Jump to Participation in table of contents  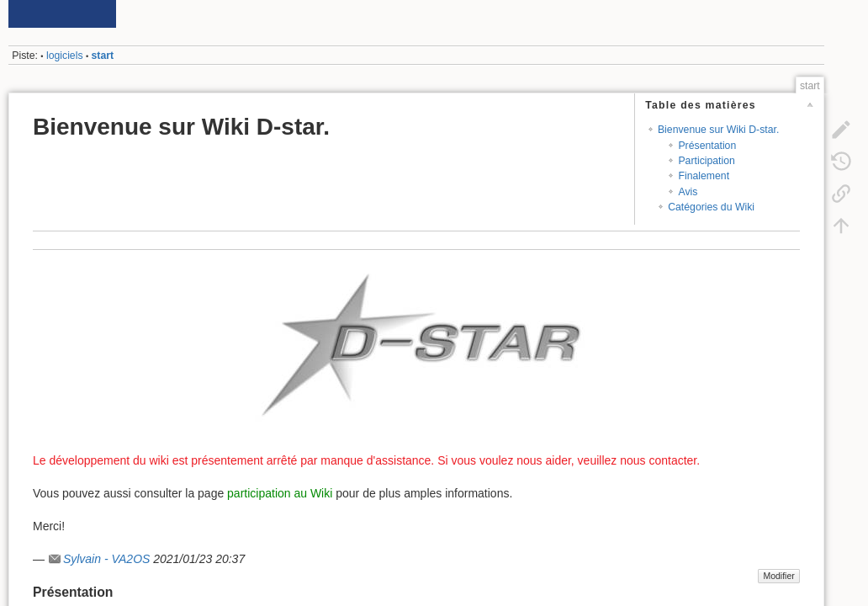click(x=707, y=161)
